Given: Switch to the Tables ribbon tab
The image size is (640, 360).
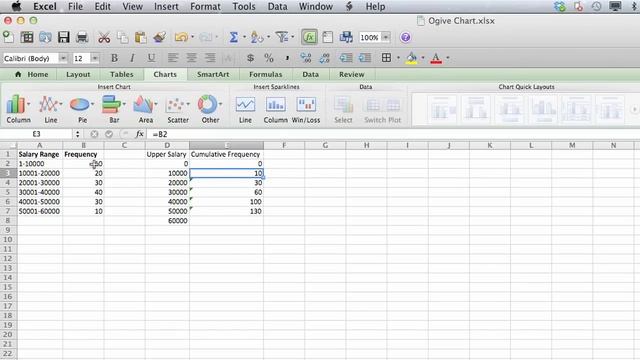Looking at the screenshot, I should pos(122,74).
